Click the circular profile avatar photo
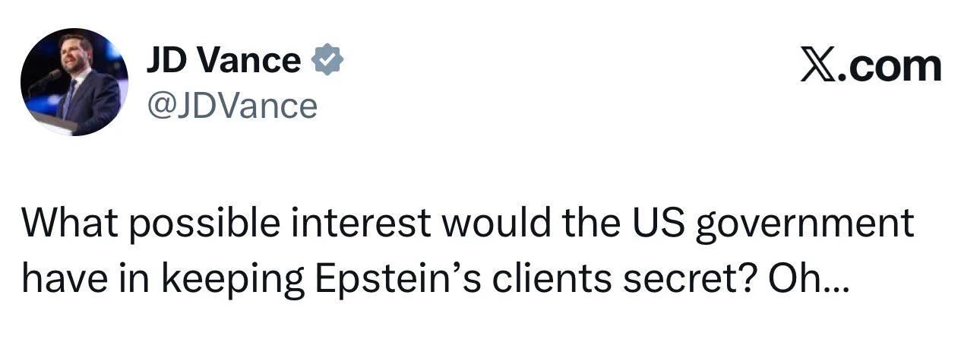 [74, 82]
